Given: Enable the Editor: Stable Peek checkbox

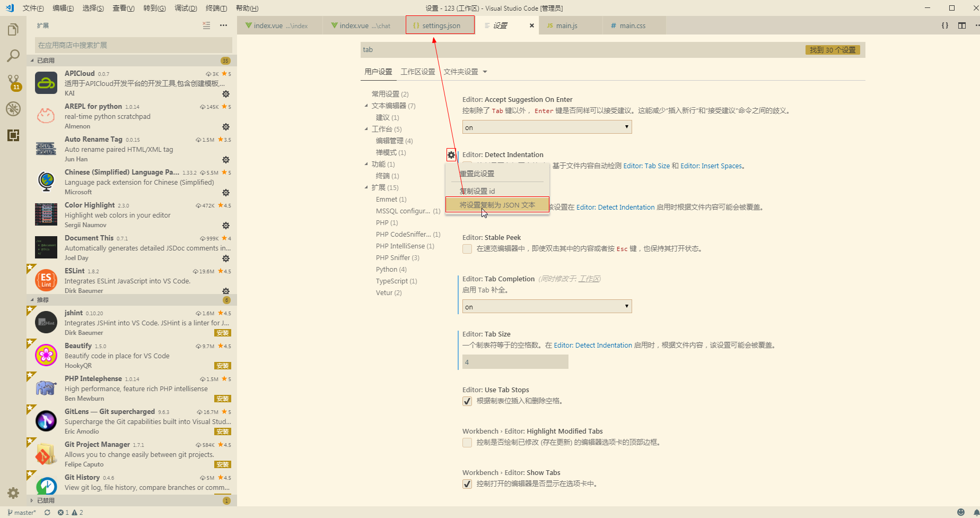Looking at the screenshot, I should click(x=467, y=249).
